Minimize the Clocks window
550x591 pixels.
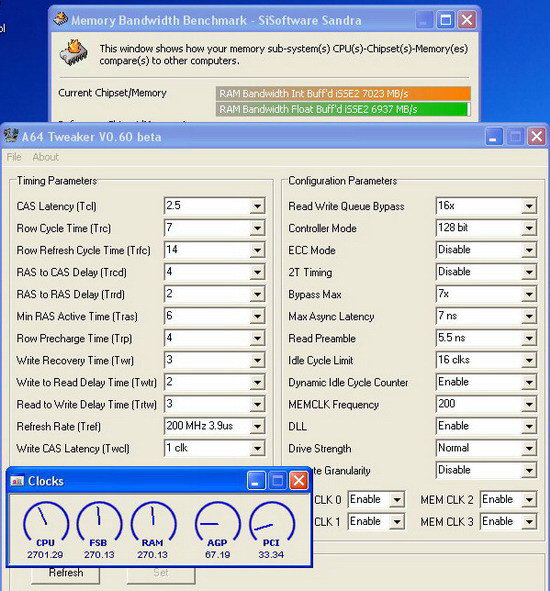pyautogui.click(x=256, y=481)
